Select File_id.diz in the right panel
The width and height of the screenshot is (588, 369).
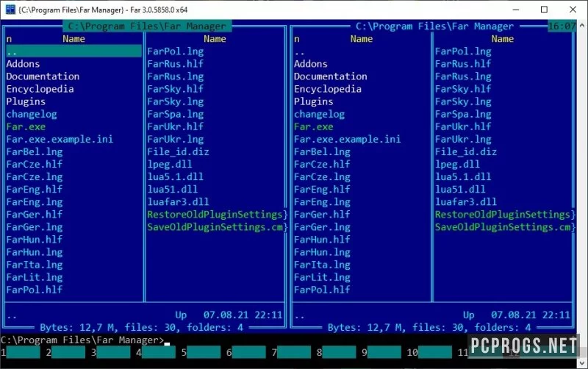click(x=466, y=152)
